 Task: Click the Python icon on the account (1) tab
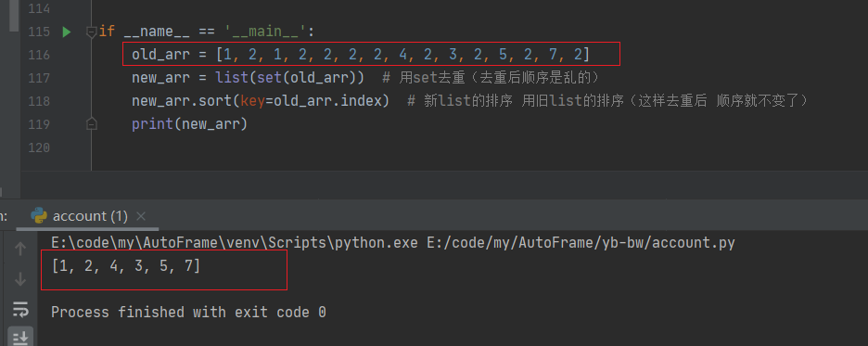tap(39, 215)
